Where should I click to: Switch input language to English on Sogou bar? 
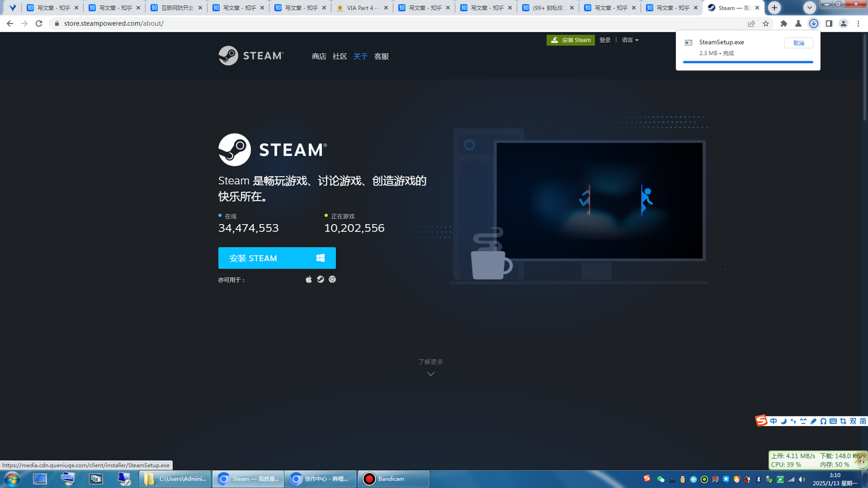click(773, 421)
